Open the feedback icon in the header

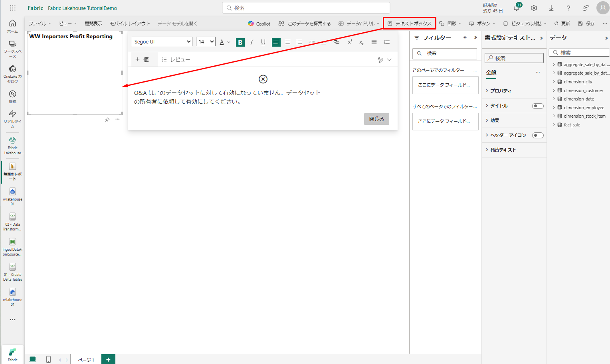pyautogui.click(x=586, y=8)
